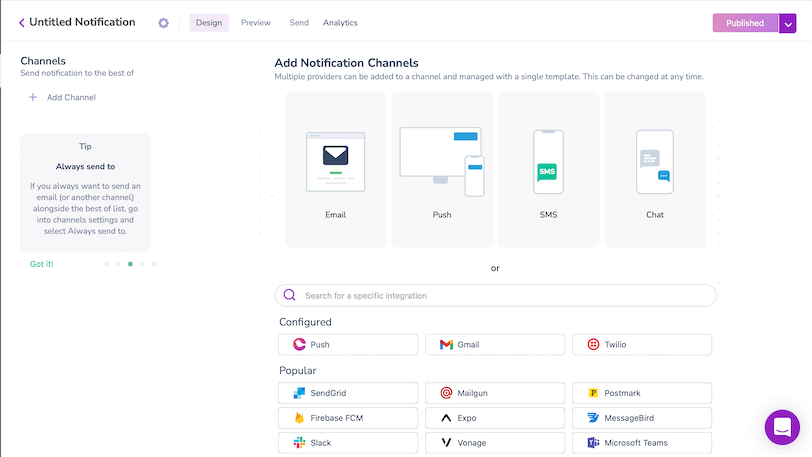Choose the Slack integration

pos(348,442)
